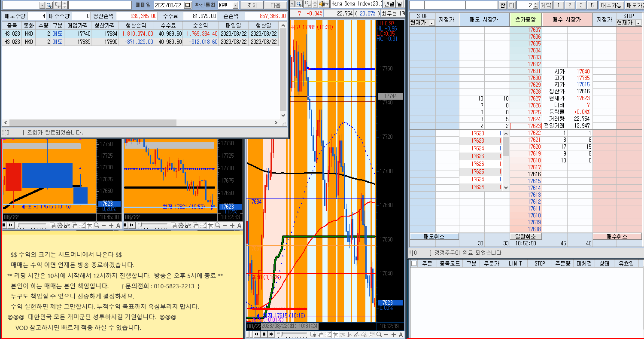Click fast-forward in the 10:52:33 chart toolbar
This screenshot has height=339, width=644.
point(131,226)
